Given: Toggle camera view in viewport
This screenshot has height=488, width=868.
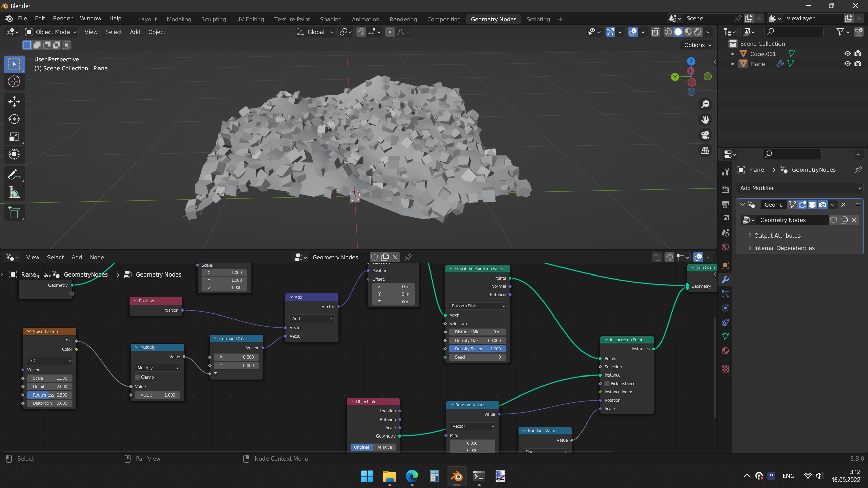Looking at the screenshot, I should click(705, 135).
